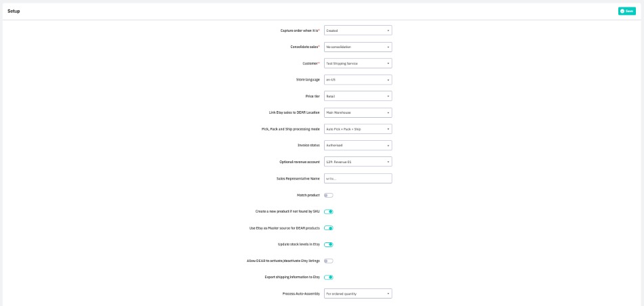The width and height of the screenshot is (644, 306).
Task: Disable Create a new product if not found toggle
Action: 329,212
